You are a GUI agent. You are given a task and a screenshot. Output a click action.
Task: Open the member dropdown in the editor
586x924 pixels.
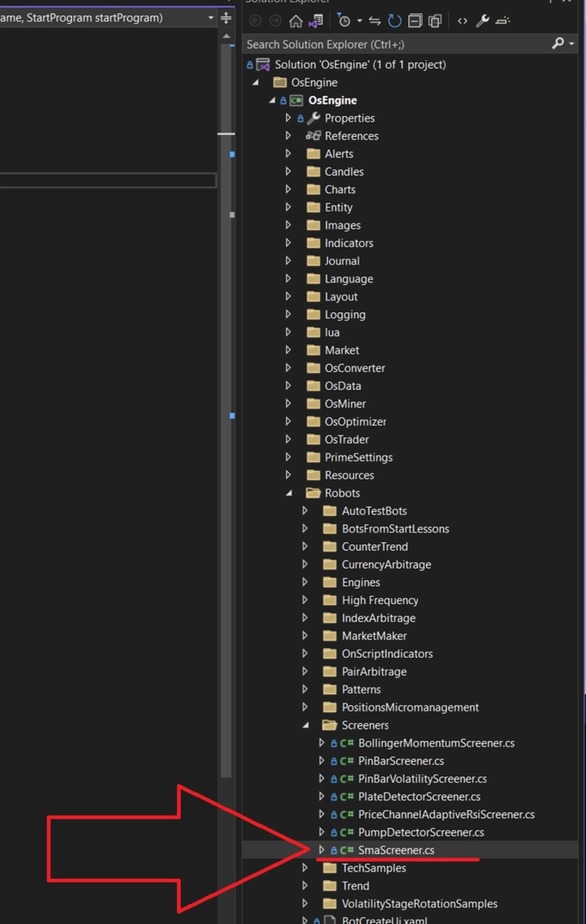tap(210, 17)
